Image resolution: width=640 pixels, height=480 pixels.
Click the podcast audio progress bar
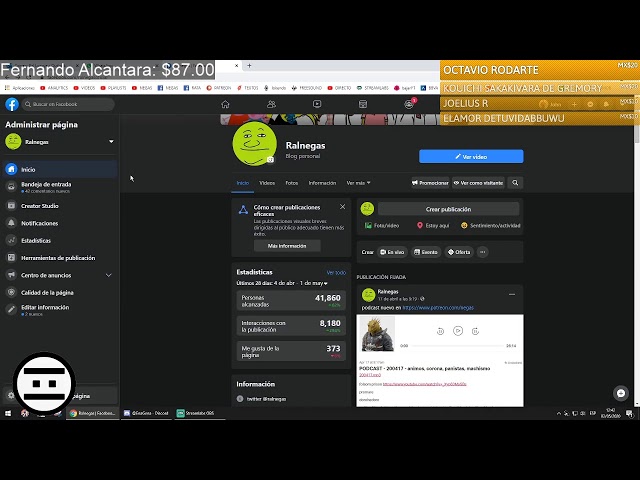458,346
